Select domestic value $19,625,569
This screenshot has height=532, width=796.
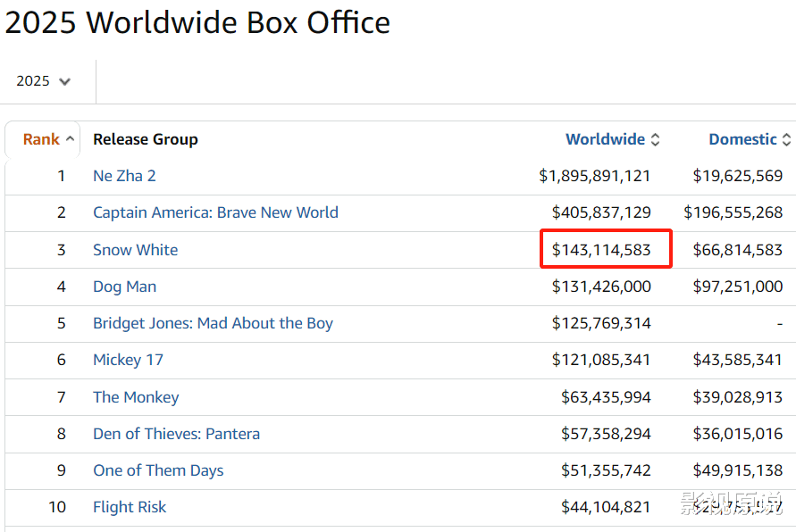738,176
